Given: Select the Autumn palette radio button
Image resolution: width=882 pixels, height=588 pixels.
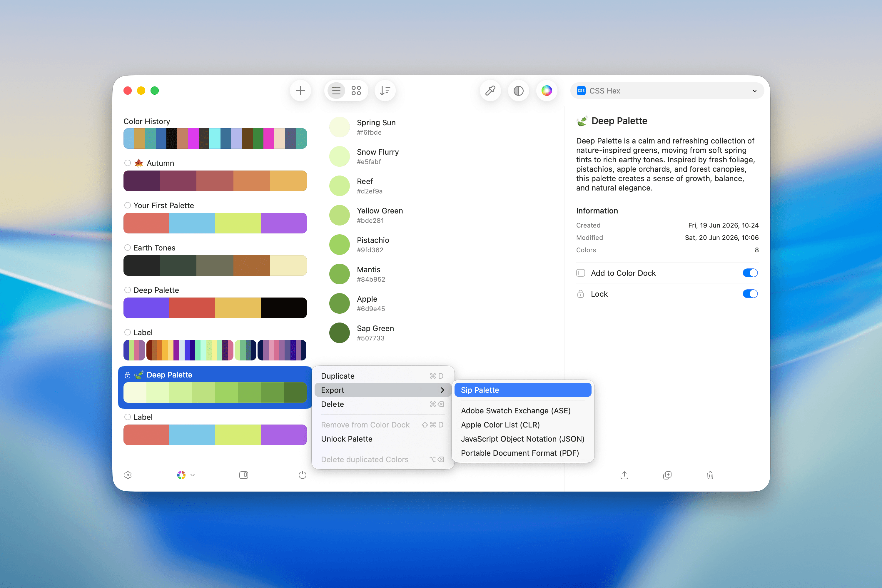Looking at the screenshot, I should pos(128,163).
